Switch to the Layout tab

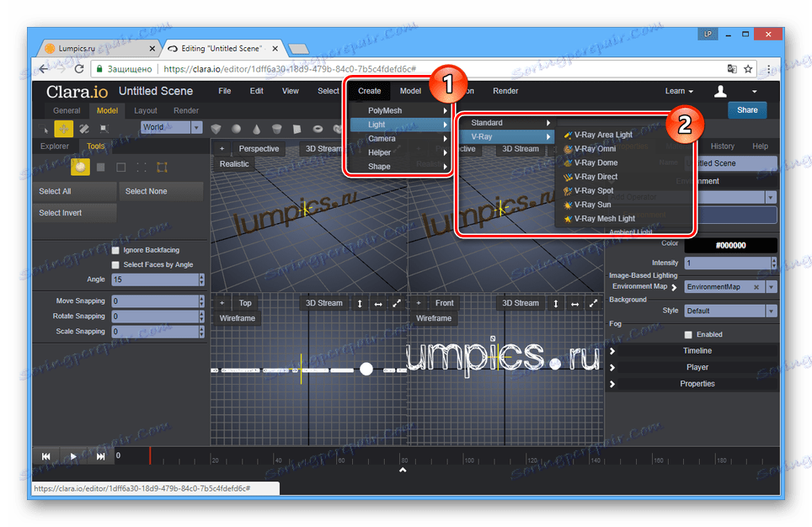[x=146, y=111]
